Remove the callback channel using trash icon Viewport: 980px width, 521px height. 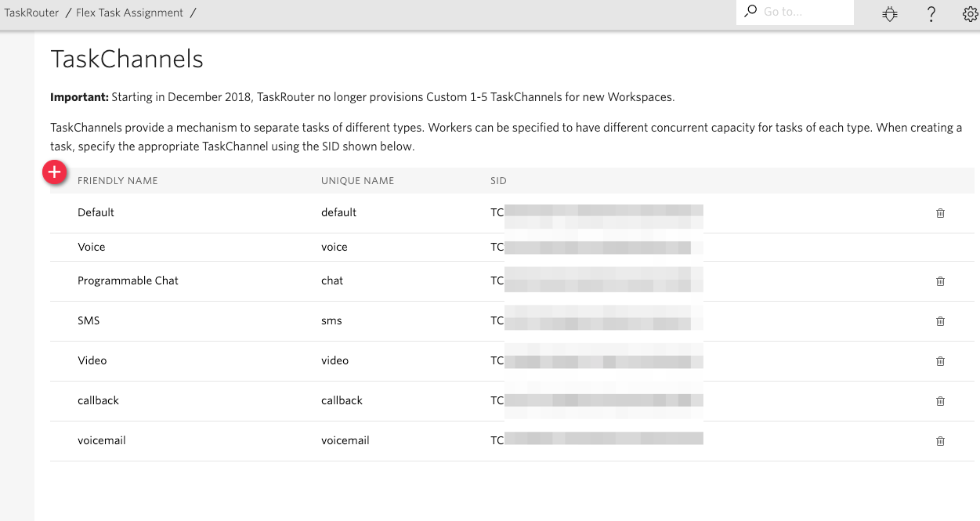(x=940, y=400)
